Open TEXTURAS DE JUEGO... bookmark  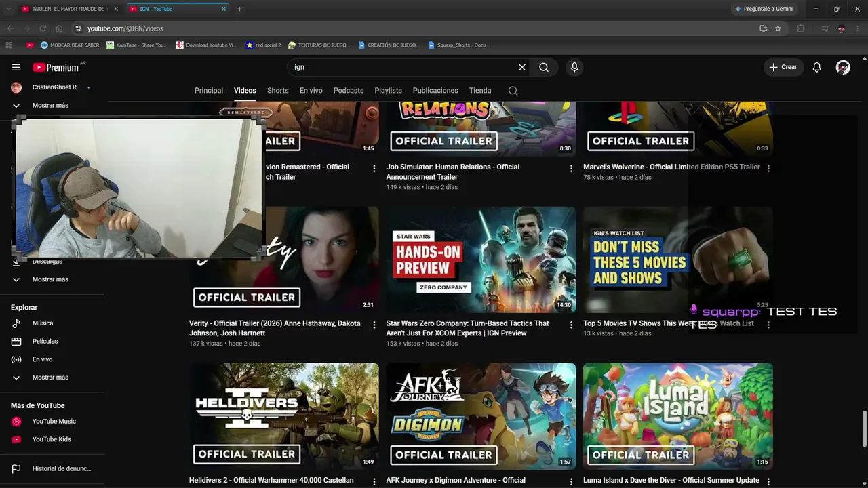(x=318, y=45)
